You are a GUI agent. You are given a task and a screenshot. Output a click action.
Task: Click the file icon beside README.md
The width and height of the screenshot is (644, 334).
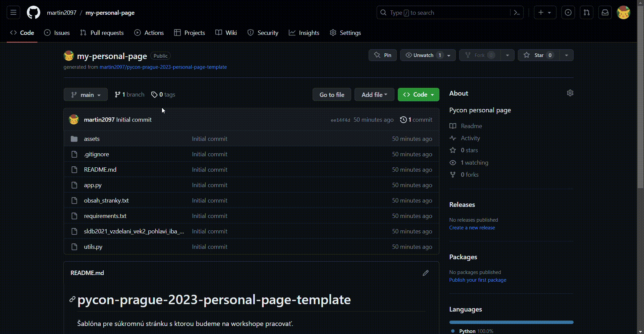coord(74,170)
